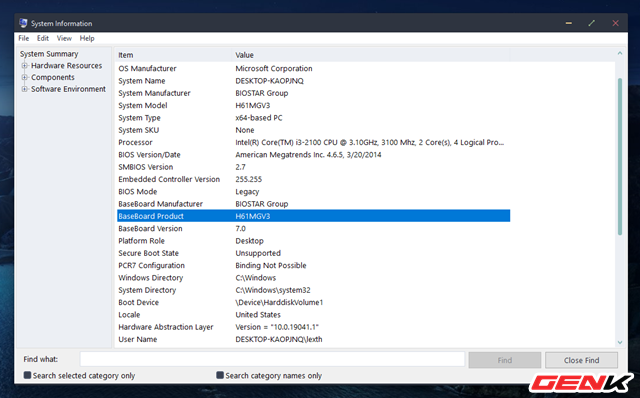Expand the Software Environment node
The width and height of the screenshot is (640, 398).
click(24, 89)
